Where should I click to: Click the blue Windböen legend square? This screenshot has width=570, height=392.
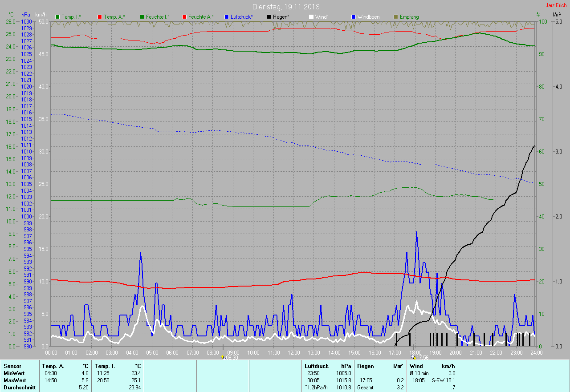pos(354,17)
